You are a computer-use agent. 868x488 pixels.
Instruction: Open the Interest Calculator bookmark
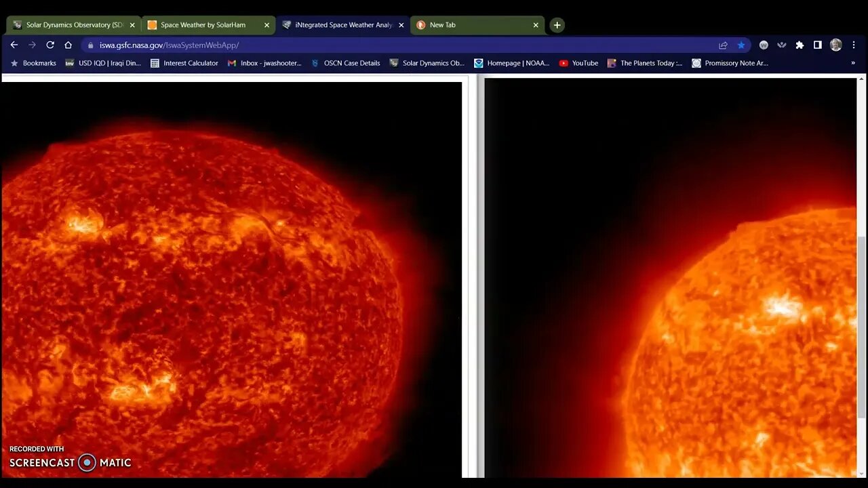coord(184,63)
